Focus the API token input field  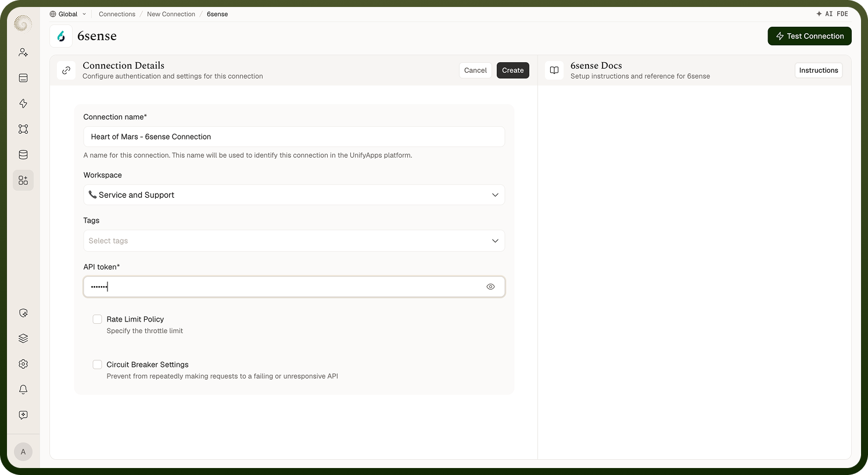(294, 287)
